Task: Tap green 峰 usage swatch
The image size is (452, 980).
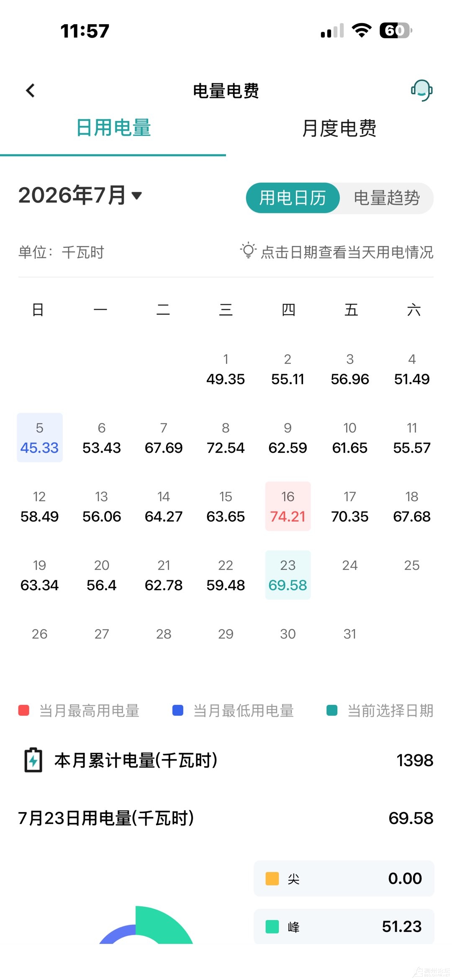Action: 272,926
